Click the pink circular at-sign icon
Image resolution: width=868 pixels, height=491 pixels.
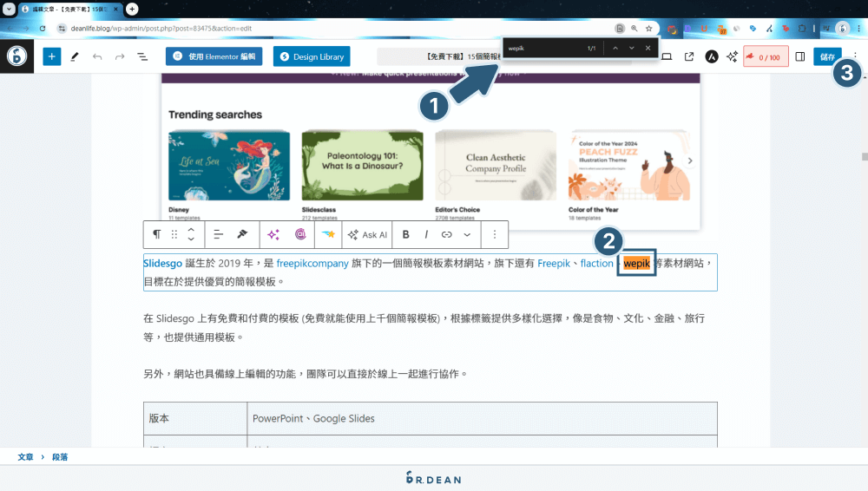[x=300, y=234]
